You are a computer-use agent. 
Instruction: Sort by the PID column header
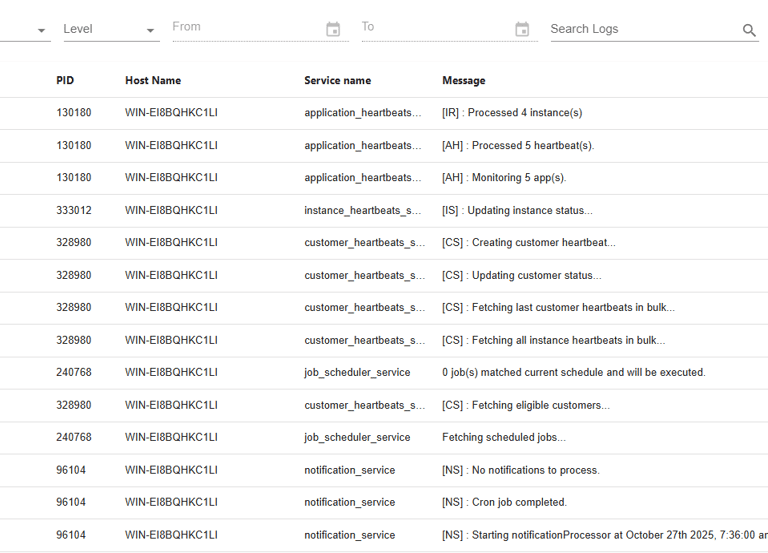[65, 80]
